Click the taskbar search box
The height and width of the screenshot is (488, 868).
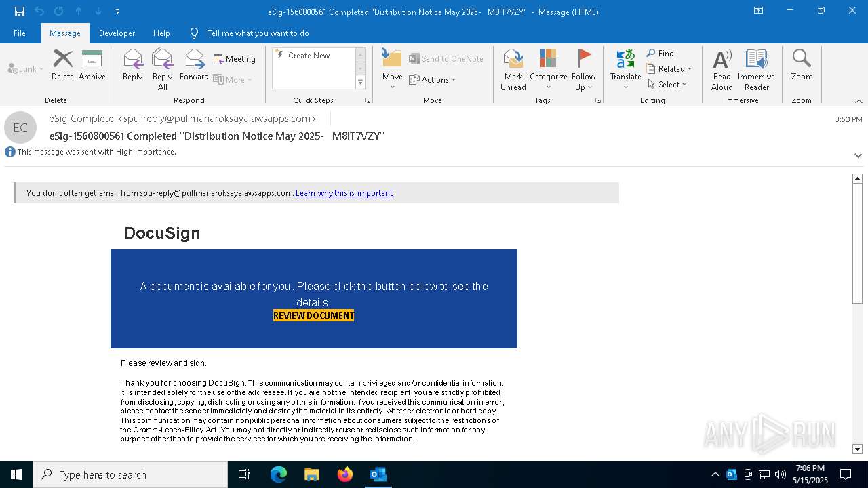(x=130, y=474)
